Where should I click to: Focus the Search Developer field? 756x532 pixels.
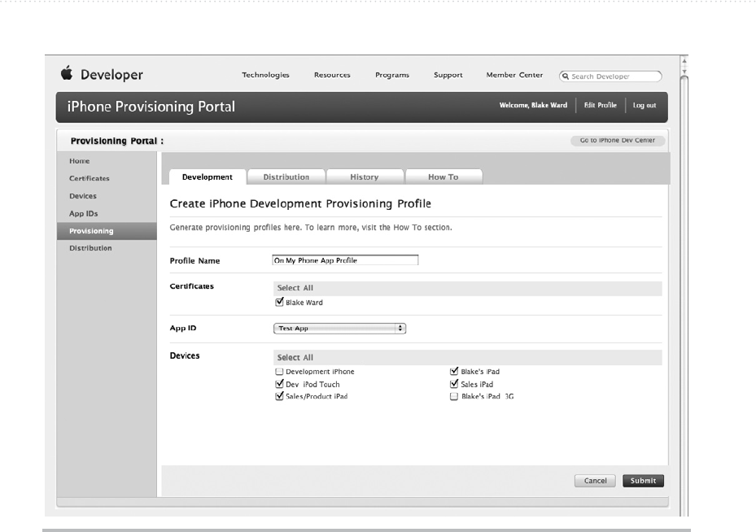pos(610,76)
